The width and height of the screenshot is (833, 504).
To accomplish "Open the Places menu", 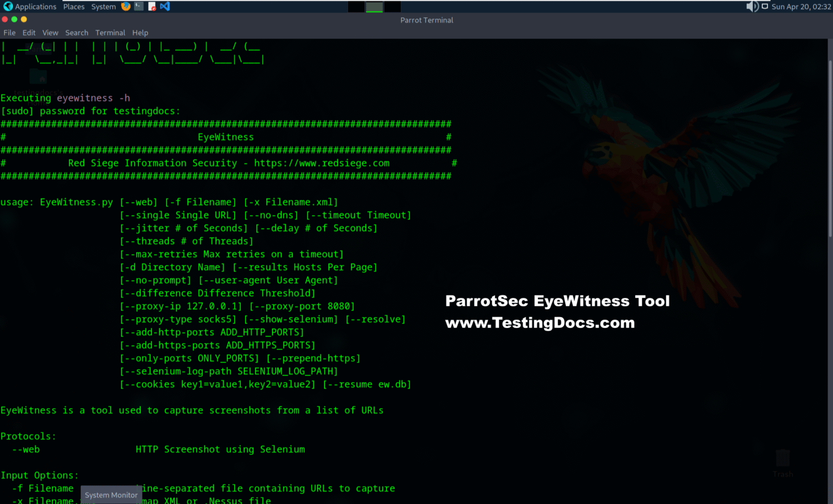I will 74,7.
